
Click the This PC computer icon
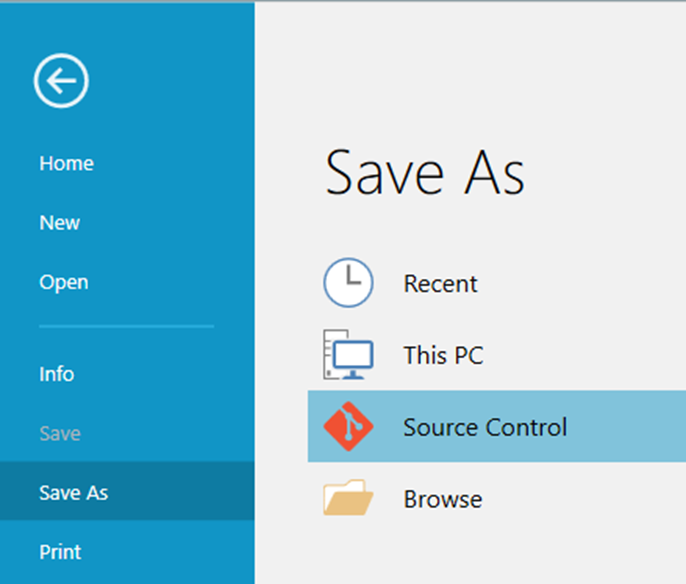348,354
